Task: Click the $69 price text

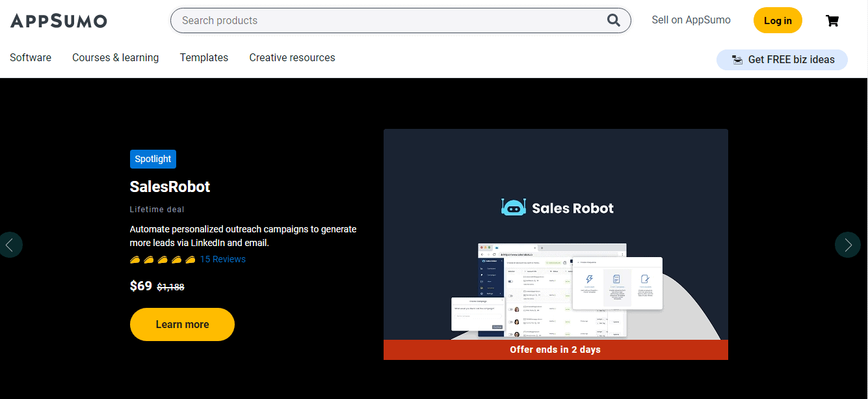Action: point(141,286)
